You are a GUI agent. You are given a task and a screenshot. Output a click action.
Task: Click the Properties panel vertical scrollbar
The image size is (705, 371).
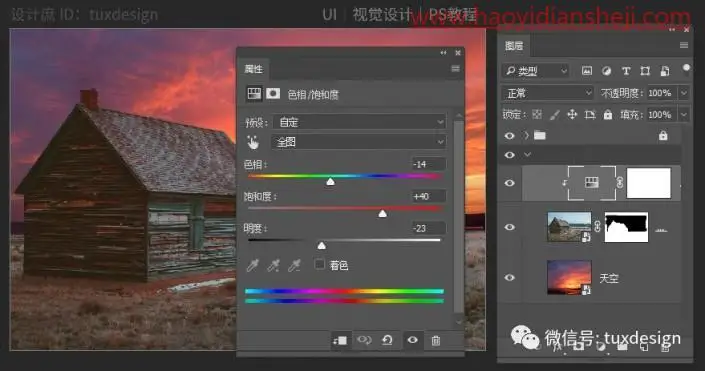(x=458, y=216)
